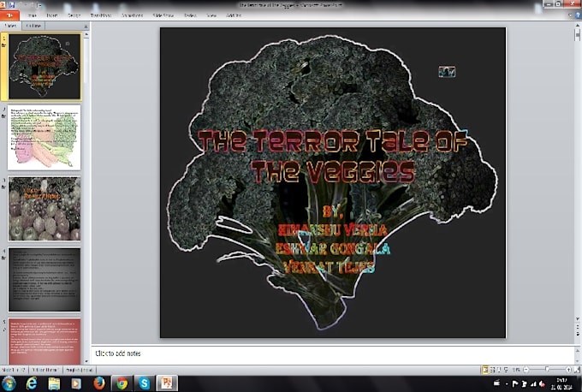The image size is (582, 392).
Task: Open the orange File tab
Action: click(9, 15)
